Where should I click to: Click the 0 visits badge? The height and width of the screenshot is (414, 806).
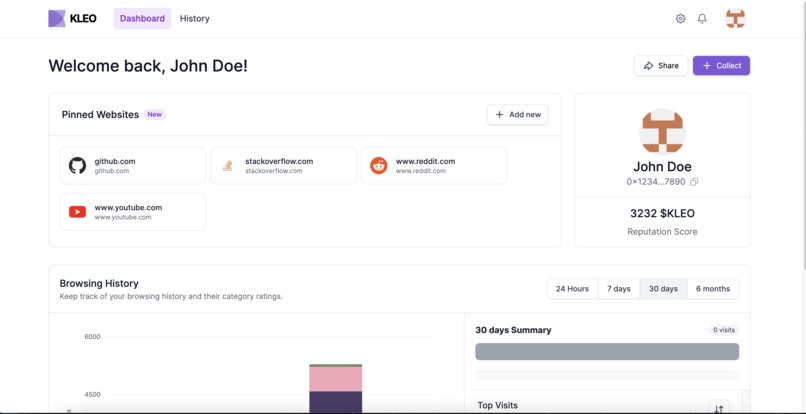tap(724, 330)
